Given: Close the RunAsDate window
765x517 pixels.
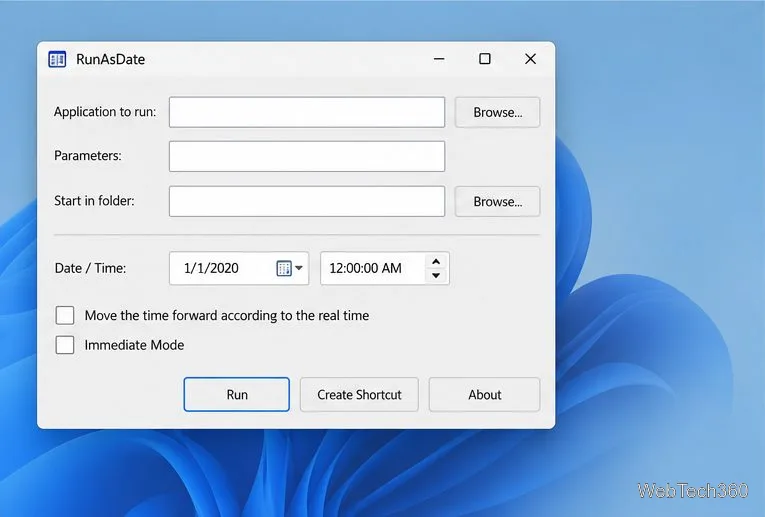Looking at the screenshot, I should pos(530,59).
